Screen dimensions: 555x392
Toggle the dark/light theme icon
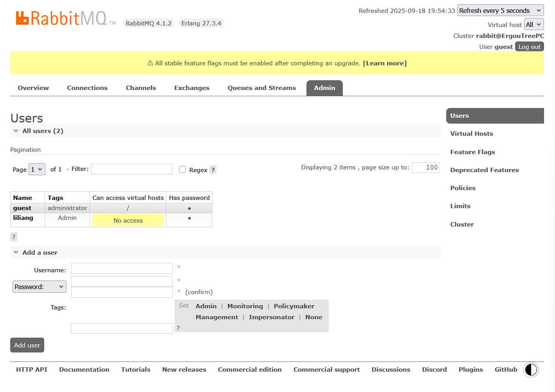(x=531, y=370)
